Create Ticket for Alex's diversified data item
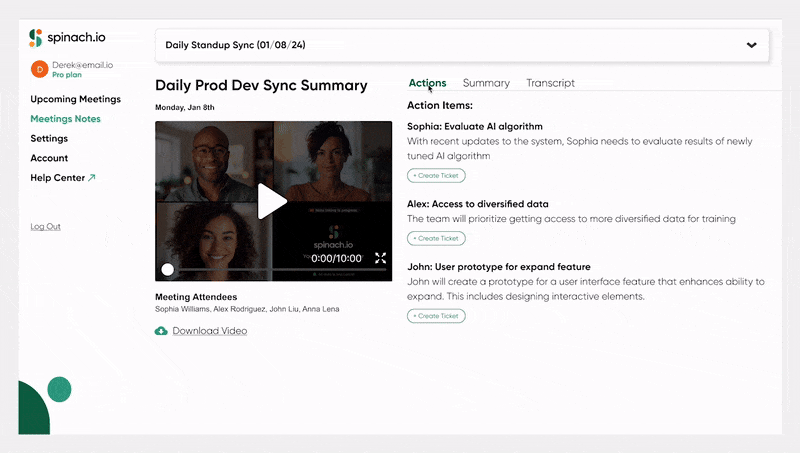Viewport: 800px width, 453px height. [436, 238]
